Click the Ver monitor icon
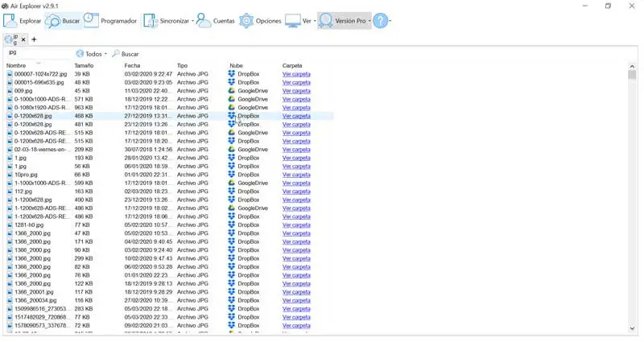 click(293, 21)
